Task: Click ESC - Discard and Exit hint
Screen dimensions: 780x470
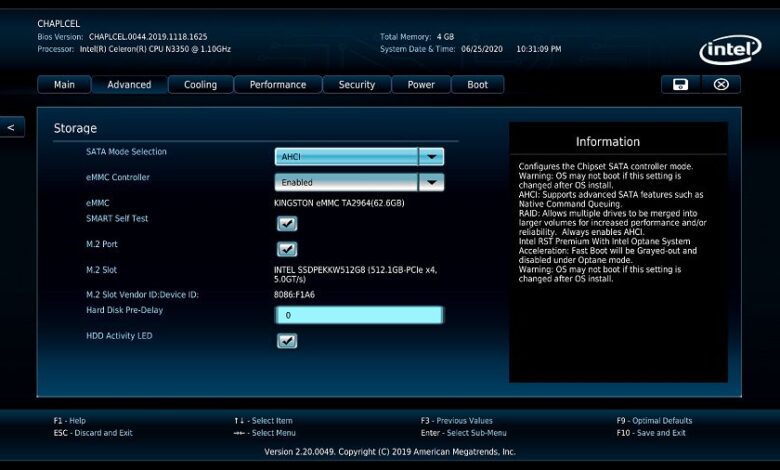Action: coord(93,433)
